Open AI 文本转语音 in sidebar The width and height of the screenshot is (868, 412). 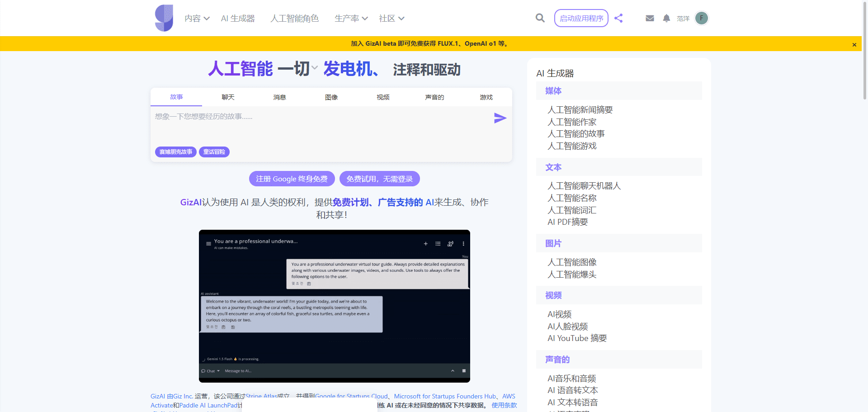pos(573,403)
